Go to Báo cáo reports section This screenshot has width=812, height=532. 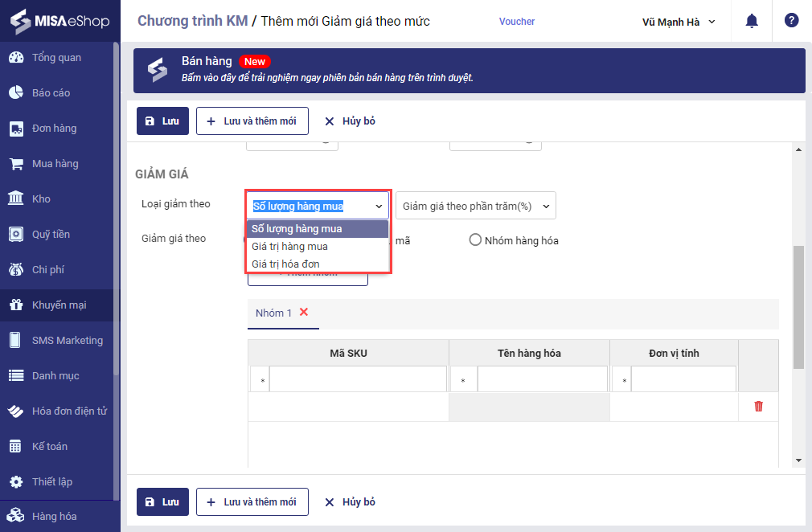[51, 93]
